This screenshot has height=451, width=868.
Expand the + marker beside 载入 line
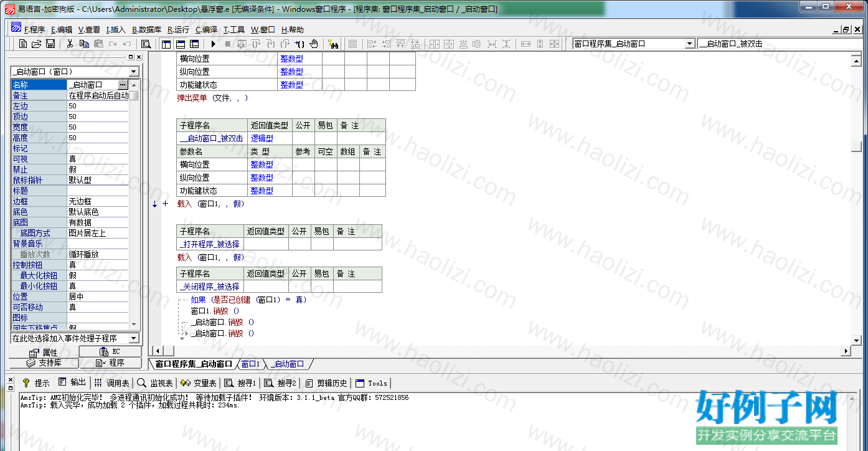[165, 204]
